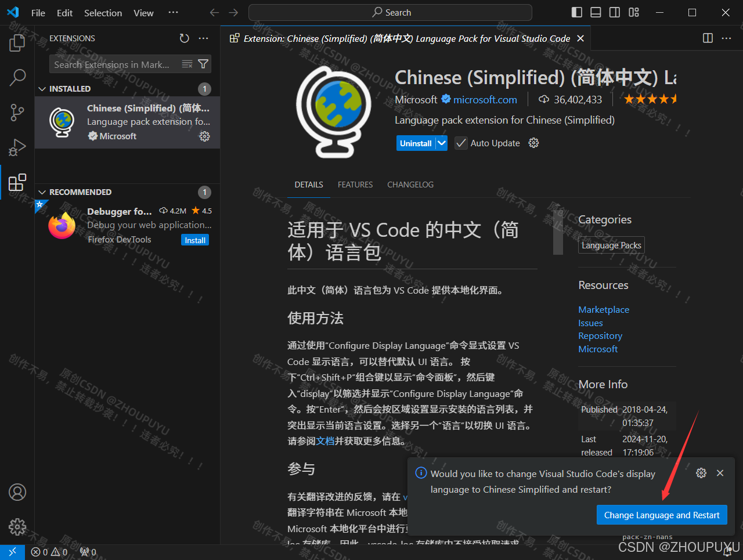Open the Repository resource link

click(x=600, y=336)
